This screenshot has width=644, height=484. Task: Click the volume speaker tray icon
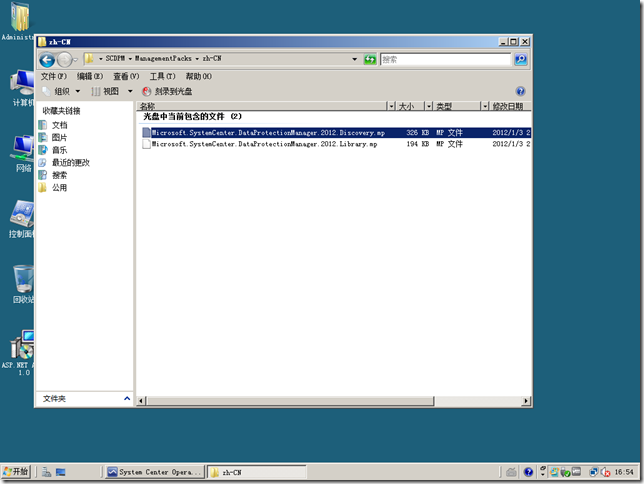click(605, 472)
